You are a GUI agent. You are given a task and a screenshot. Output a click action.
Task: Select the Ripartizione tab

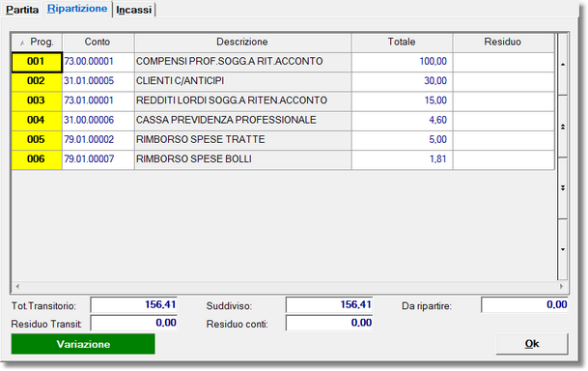coord(77,9)
